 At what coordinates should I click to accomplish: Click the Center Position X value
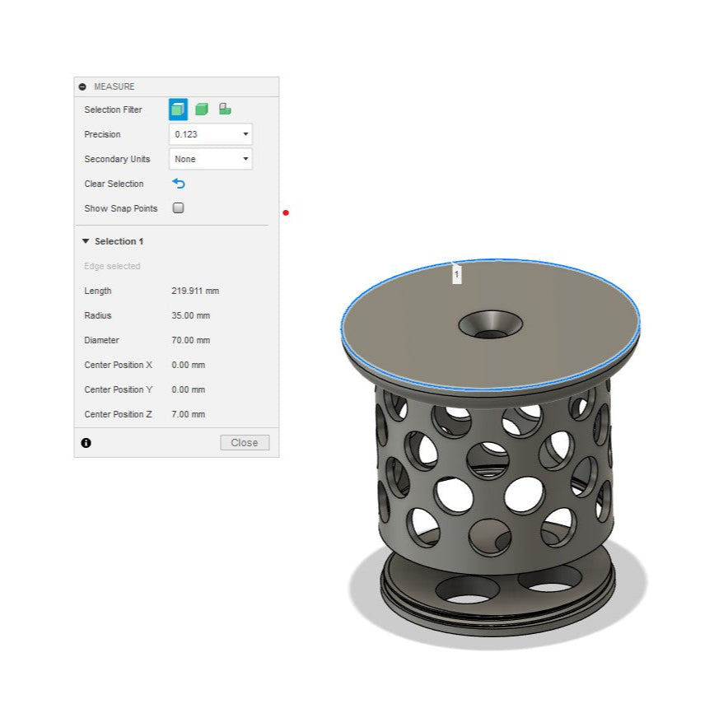pos(188,365)
